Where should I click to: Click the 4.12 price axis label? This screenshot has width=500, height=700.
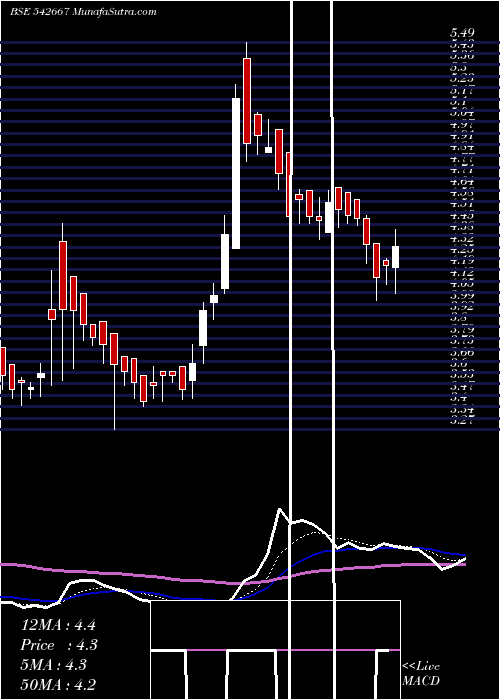(x=462, y=273)
